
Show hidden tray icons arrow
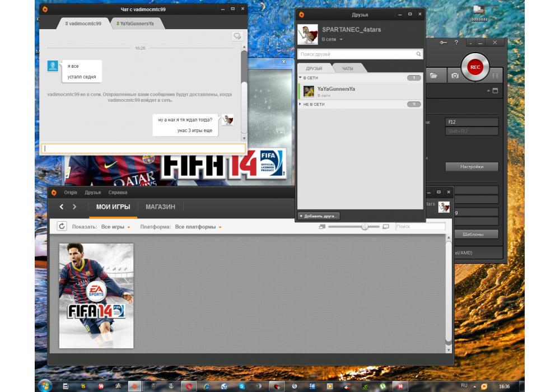click(x=475, y=386)
